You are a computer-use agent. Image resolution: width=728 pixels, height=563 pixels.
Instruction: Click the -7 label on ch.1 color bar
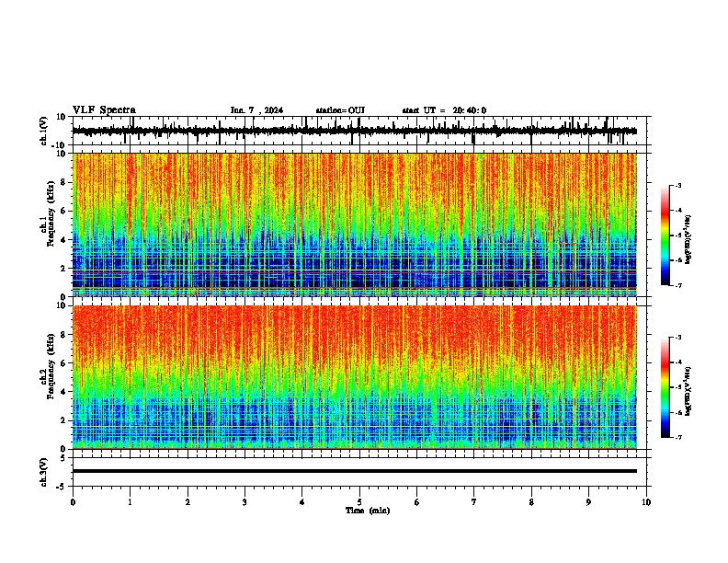[678, 285]
